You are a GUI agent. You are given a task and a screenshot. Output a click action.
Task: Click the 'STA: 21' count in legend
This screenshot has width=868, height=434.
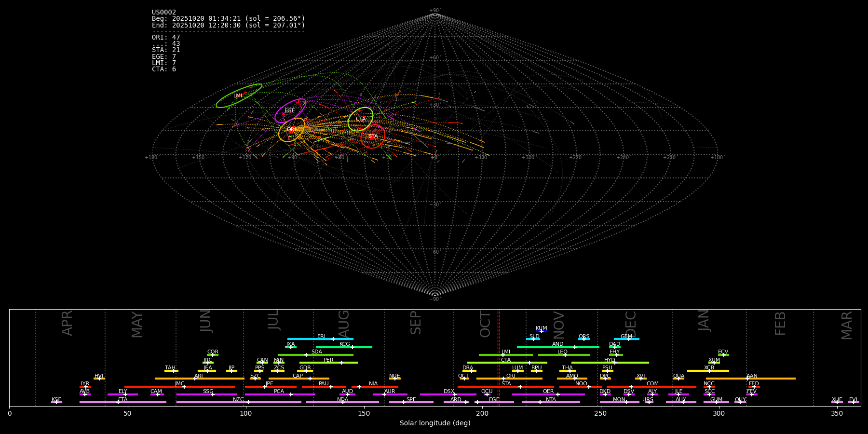(166, 50)
